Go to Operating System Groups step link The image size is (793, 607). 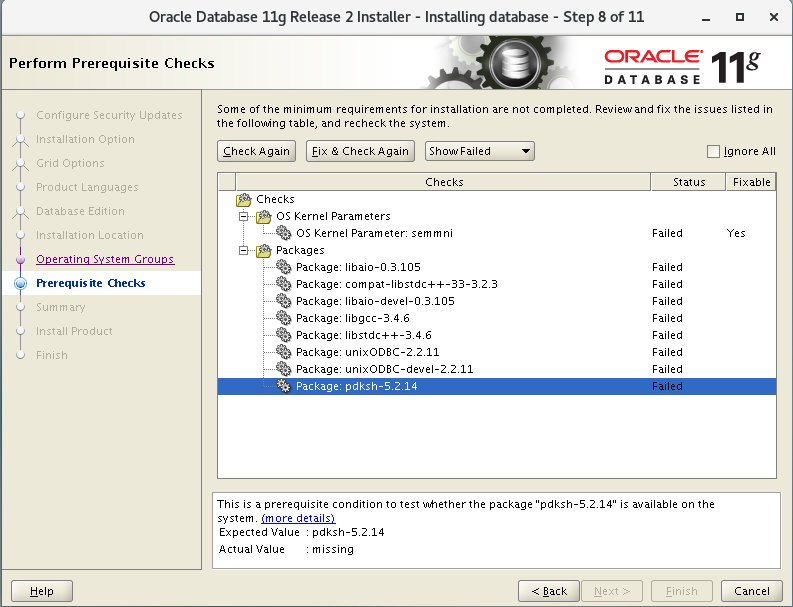[105, 259]
